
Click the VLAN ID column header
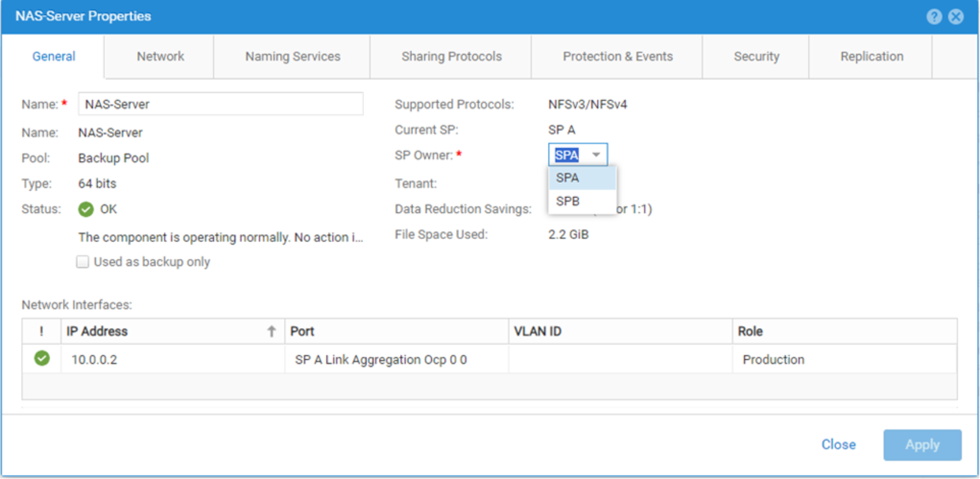pyautogui.click(x=621, y=332)
